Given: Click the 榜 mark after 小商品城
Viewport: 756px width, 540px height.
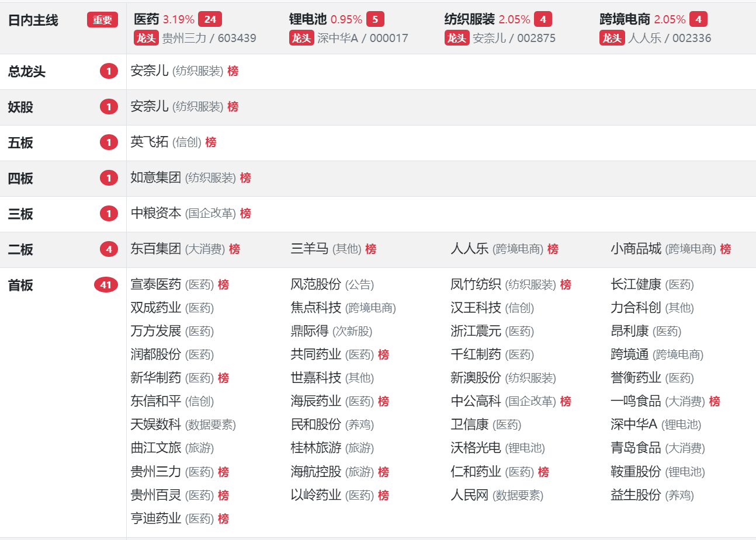Looking at the screenshot, I should 726,249.
